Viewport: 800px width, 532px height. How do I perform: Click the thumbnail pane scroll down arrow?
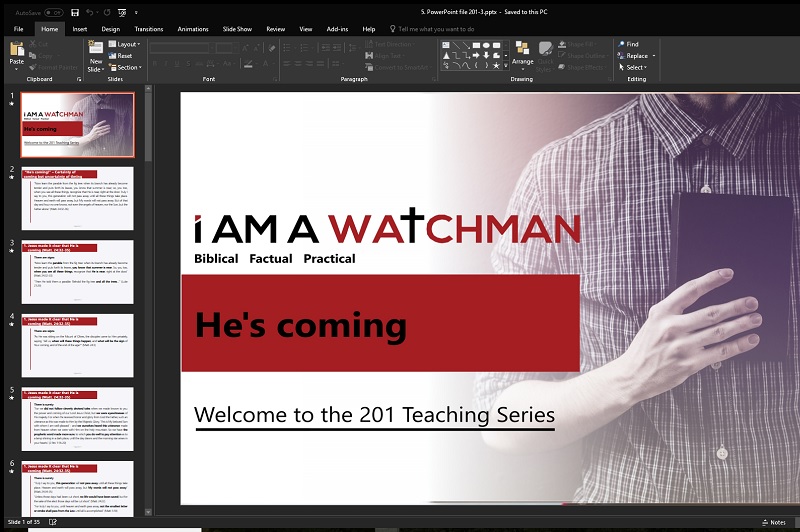(x=148, y=512)
